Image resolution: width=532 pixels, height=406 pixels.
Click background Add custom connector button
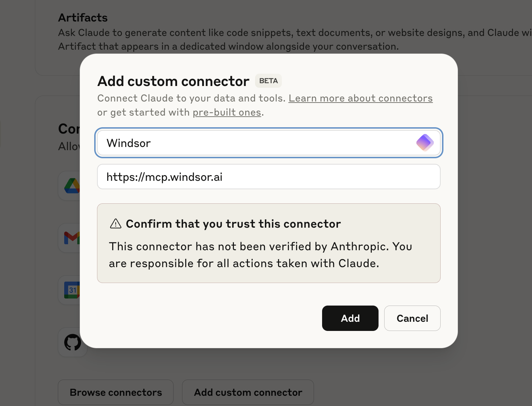[248, 392]
